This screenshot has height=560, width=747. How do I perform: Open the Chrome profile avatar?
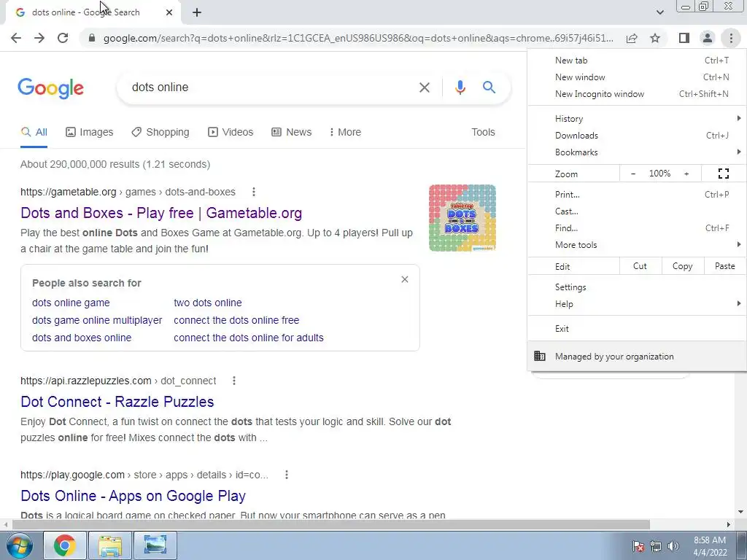click(x=708, y=38)
